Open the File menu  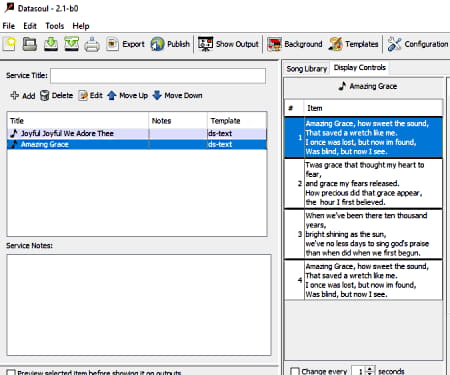point(9,26)
